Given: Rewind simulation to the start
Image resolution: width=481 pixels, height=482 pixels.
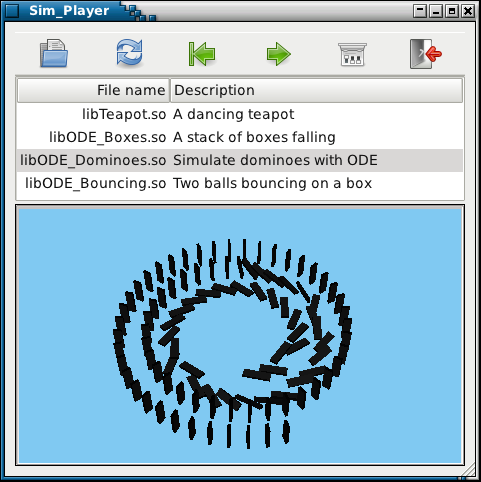Looking at the screenshot, I should (x=202, y=54).
